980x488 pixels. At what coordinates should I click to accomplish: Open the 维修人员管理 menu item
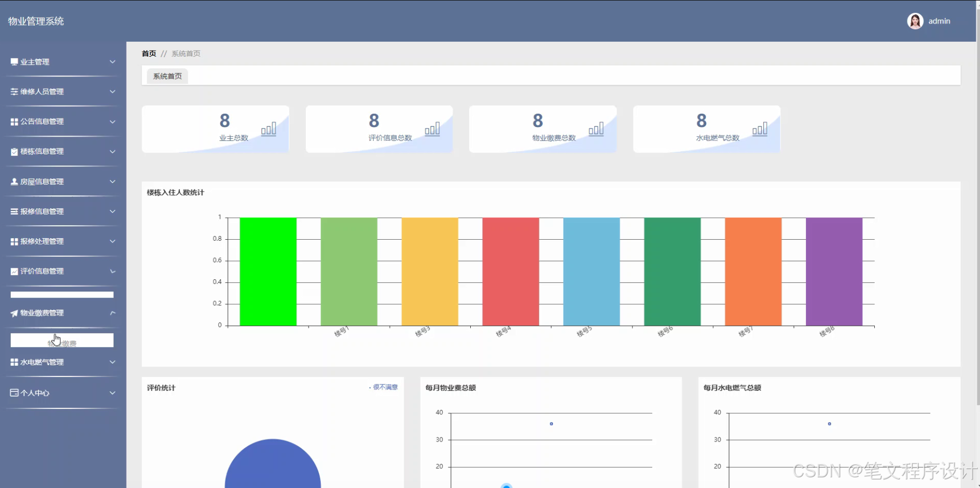(63, 92)
